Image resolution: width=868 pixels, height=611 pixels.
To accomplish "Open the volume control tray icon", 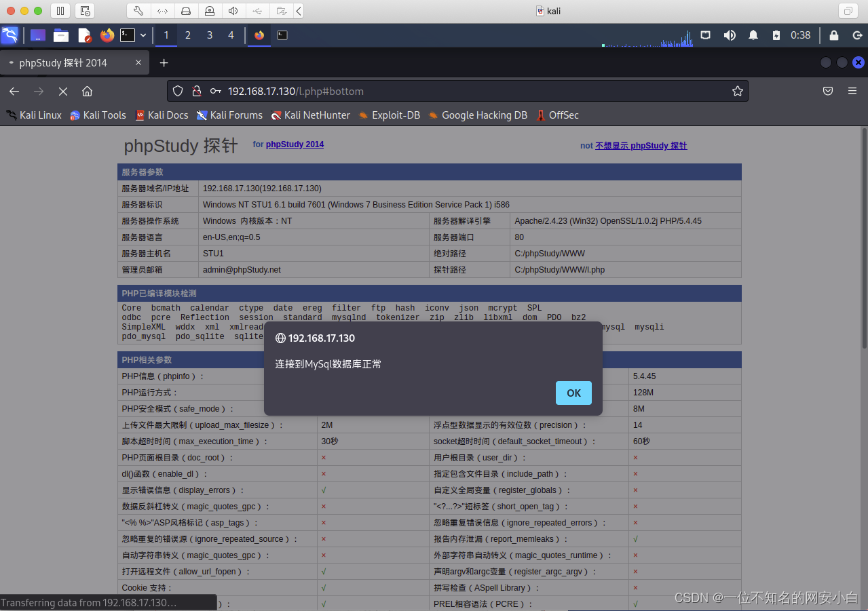I will tap(730, 35).
